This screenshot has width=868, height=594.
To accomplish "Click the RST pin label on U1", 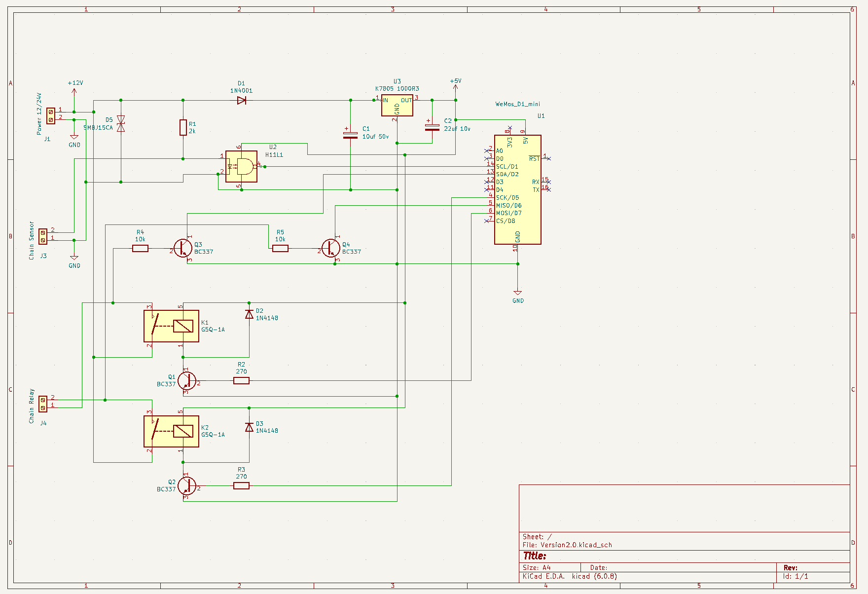I will click(x=534, y=158).
